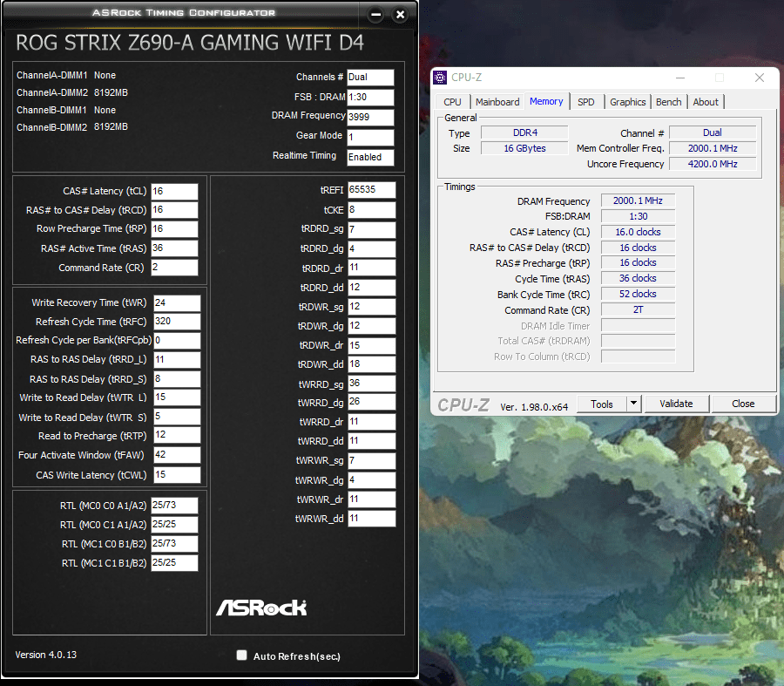Click the RTL (MC0 C1 A1/A2) field

[x=174, y=525]
